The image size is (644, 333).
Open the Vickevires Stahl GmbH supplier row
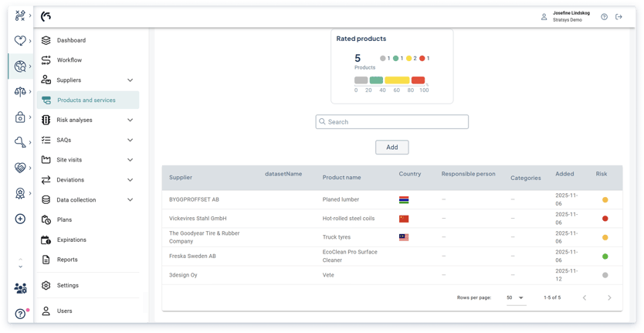point(198,219)
